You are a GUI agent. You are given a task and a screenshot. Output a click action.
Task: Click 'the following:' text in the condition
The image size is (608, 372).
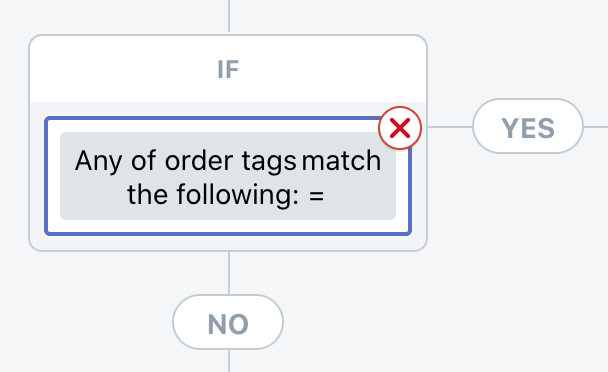pos(213,194)
